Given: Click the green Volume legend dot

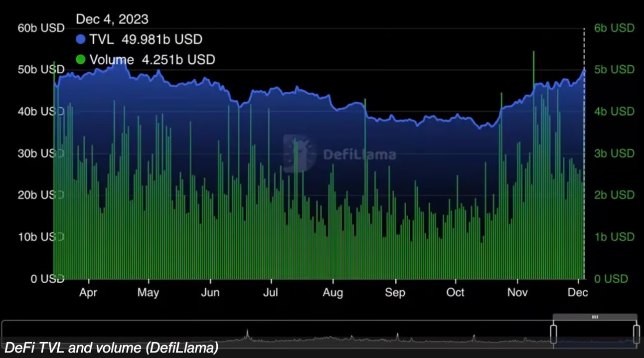Looking at the screenshot, I should [82, 60].
